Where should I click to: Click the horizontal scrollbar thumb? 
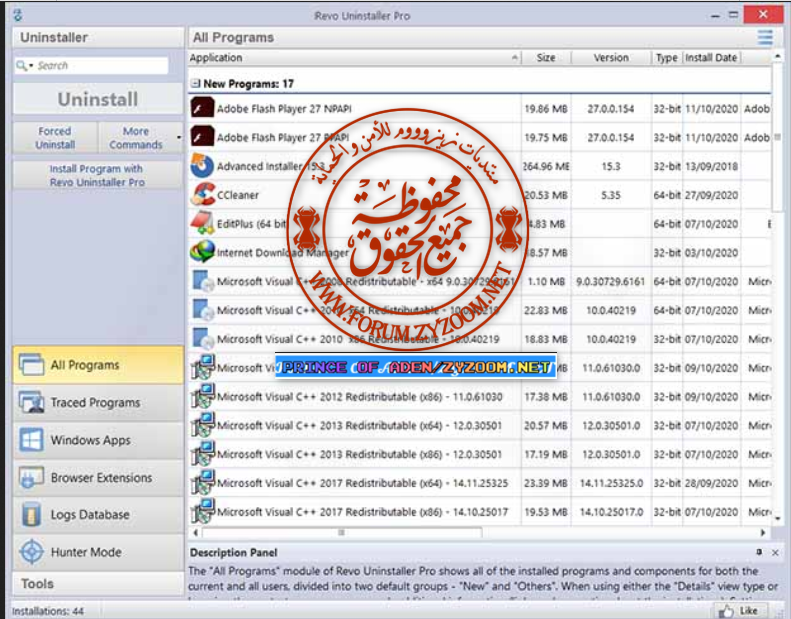pos(342,532)
